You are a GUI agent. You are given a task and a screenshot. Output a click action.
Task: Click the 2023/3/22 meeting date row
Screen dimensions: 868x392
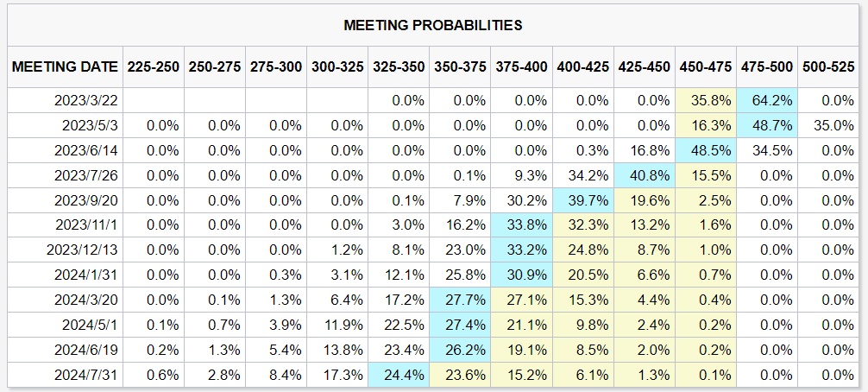(85, 100)
